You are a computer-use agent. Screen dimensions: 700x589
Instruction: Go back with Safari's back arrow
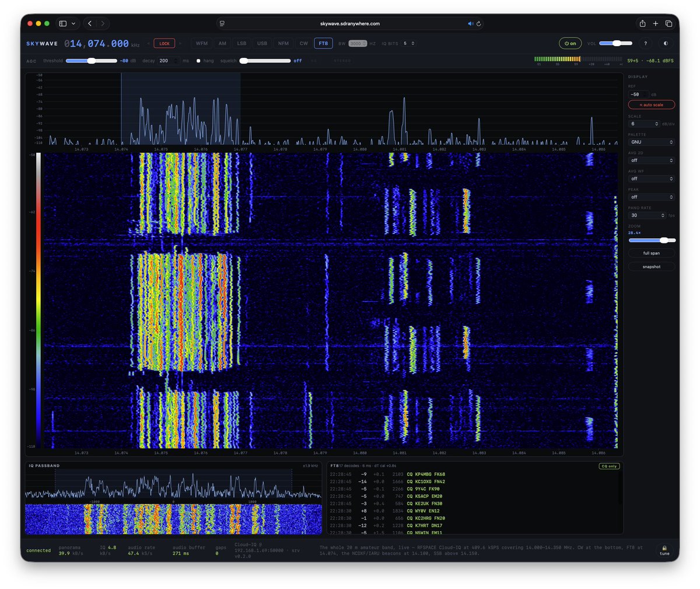coord(90,23)
